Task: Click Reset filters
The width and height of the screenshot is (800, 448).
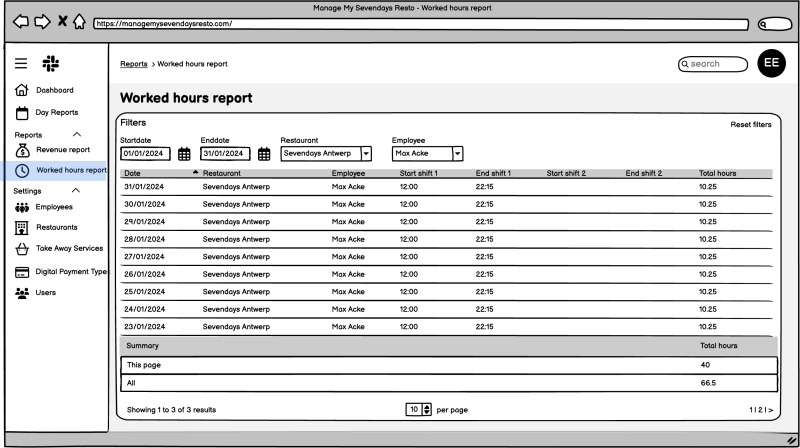Action: tap(750, 125)
